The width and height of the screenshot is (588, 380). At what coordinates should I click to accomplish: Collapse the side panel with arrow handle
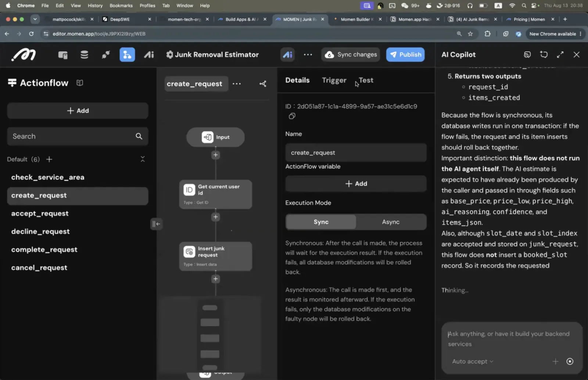click(156, 224)
